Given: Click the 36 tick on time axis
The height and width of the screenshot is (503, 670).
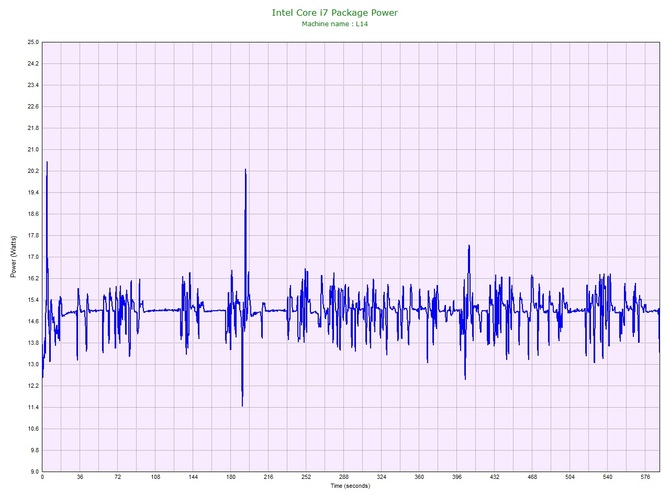Looking at the screenshot, I should pos(80,477).
